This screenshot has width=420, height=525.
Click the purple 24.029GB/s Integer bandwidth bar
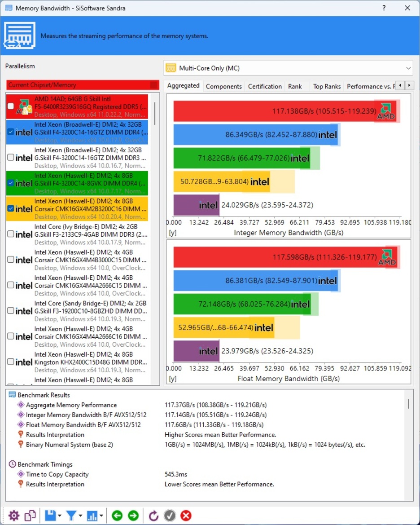(196, 205)
